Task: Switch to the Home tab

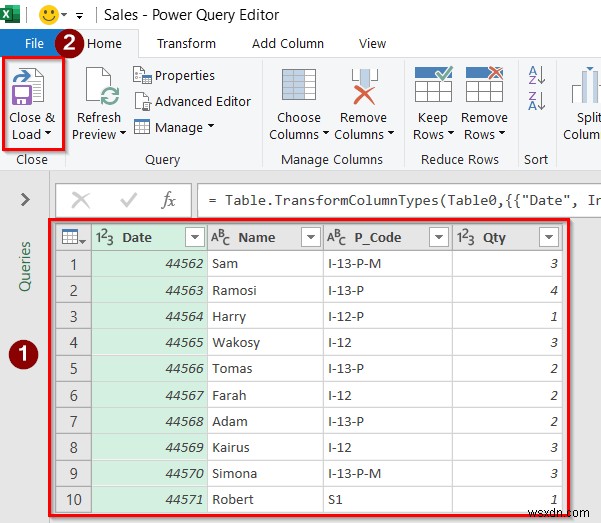Action: pos(104,43)
